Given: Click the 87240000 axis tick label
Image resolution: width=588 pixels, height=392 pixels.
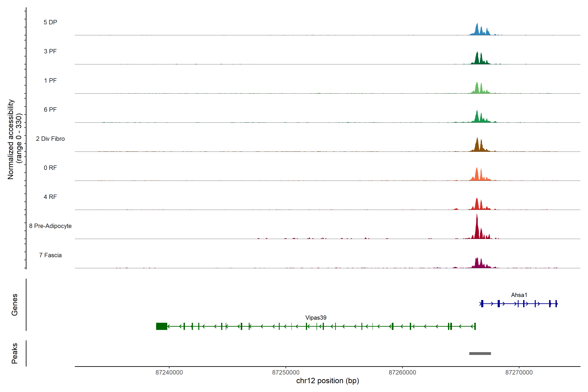Looking at the screenshot, I should (x=169, y=373).
